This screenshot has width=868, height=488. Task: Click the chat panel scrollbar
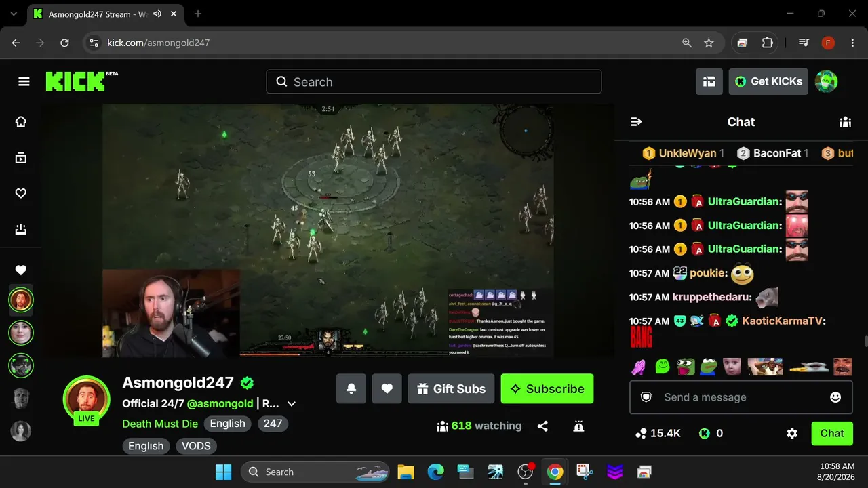pos(865,341)
